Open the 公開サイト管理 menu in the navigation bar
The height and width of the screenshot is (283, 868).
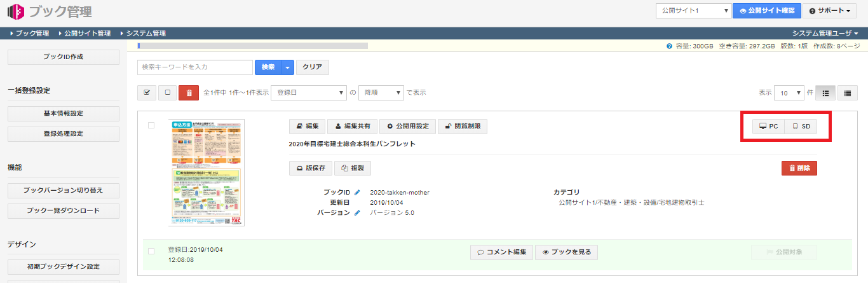pos(87,33)
